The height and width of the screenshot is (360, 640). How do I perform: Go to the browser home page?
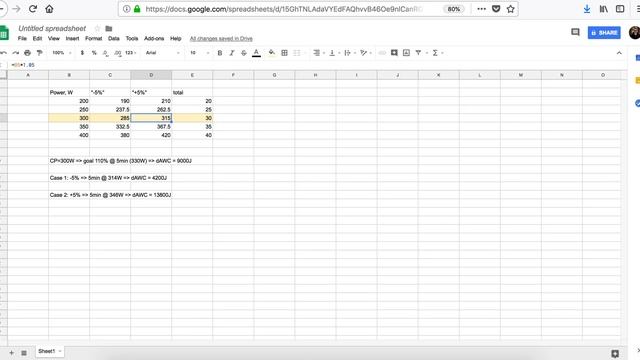49,9
